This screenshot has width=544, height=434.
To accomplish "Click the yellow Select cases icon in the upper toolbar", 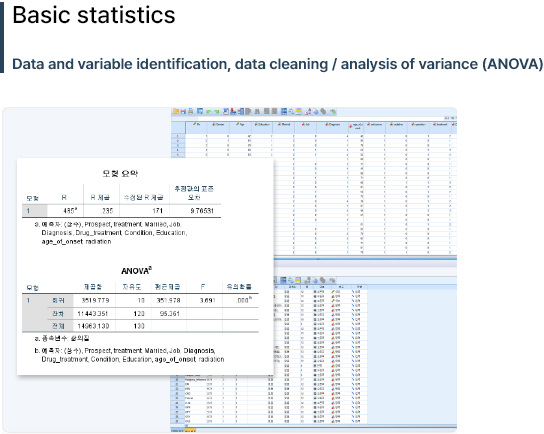I will click(298, 111).
